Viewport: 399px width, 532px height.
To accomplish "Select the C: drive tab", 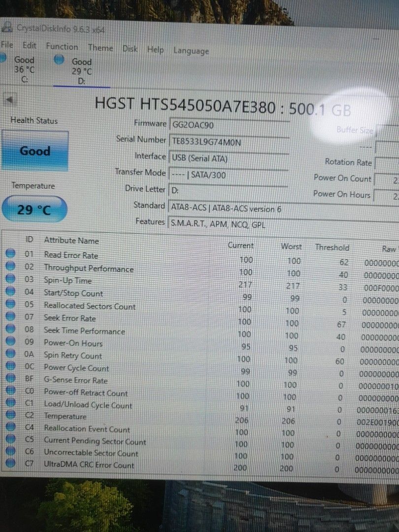I will [20, 69].
